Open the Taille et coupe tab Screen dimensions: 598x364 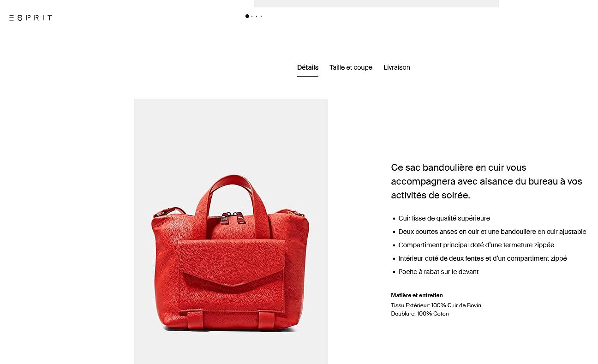pos(351,67)
